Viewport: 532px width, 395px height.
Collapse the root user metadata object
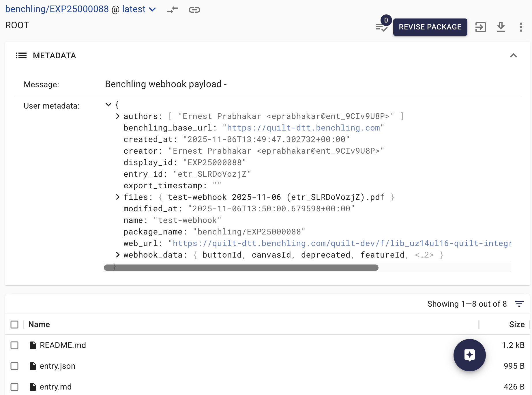point(108,105)
